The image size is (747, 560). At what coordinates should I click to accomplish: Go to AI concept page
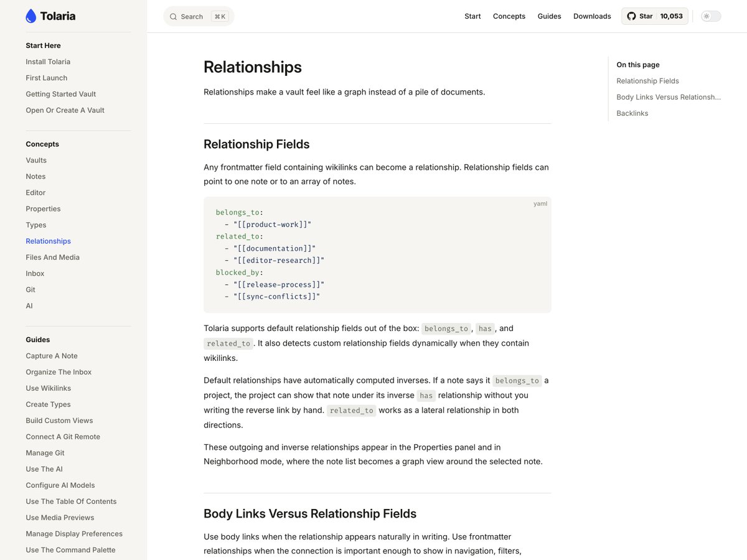click(29, 306)
